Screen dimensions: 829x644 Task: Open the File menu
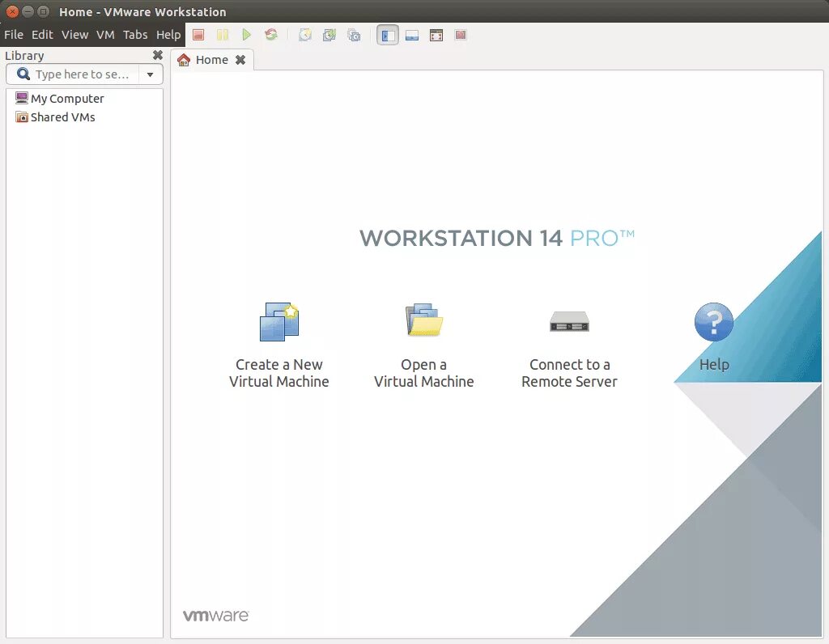pos(13,35)
